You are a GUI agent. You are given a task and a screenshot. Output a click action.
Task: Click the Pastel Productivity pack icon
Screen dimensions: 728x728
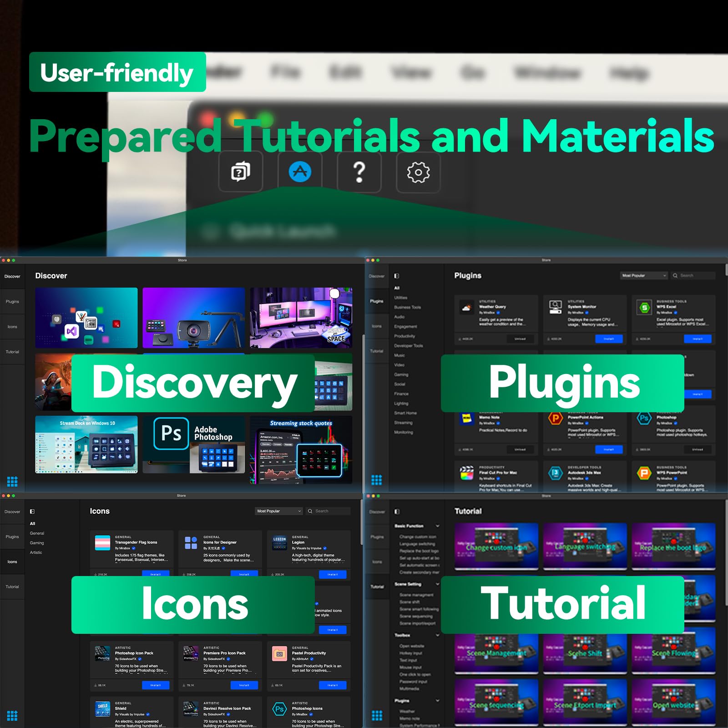pyautogui.click(x=279, y=653)
